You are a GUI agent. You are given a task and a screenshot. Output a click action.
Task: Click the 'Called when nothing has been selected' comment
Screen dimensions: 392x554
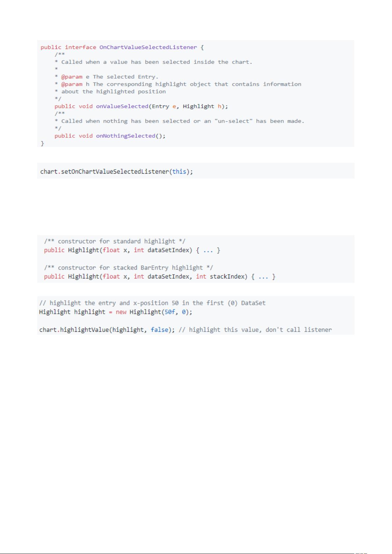pyautogui.click(x=180, y=121)
